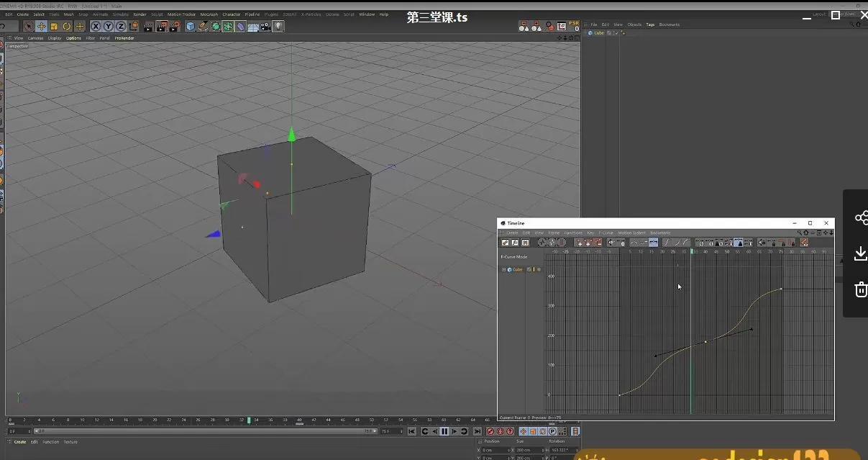The image size is (868, 460).
Task: Toggle the Y axis lock
Action: (x=108, y=27)
